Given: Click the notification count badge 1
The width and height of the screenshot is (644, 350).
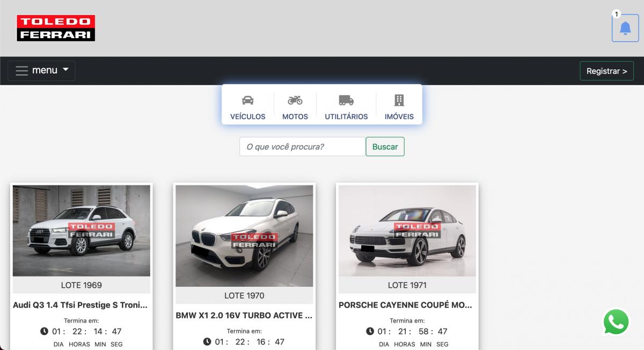Looking at the screenshot, I should coord(617,14).
